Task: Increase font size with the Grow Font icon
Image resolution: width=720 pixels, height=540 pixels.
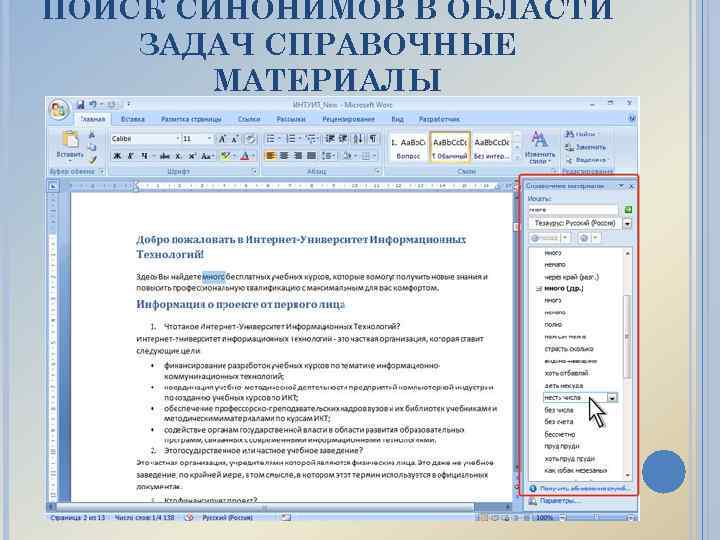Action: [x=222, y=139]
